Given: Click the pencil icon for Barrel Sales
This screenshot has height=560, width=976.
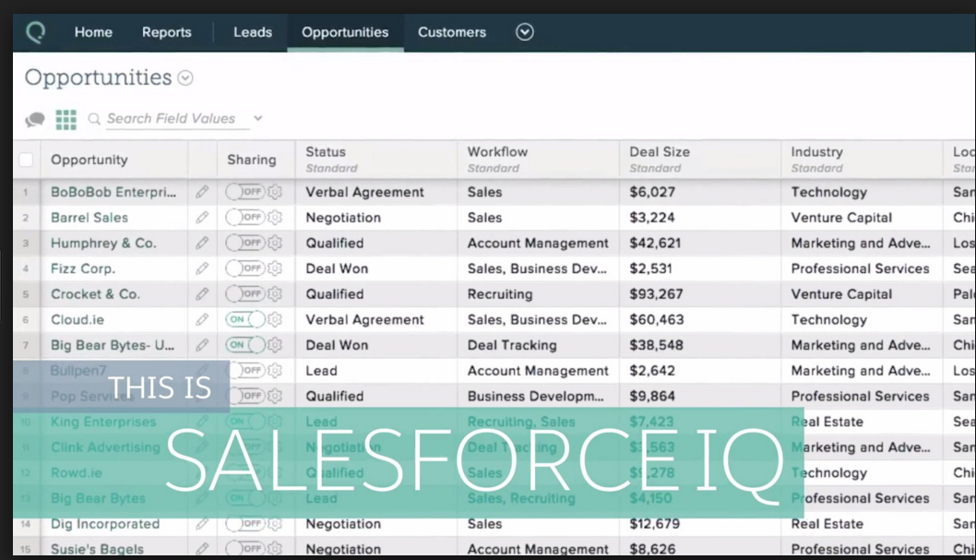Looking at the screenshot, I should (x=202, y=217).
